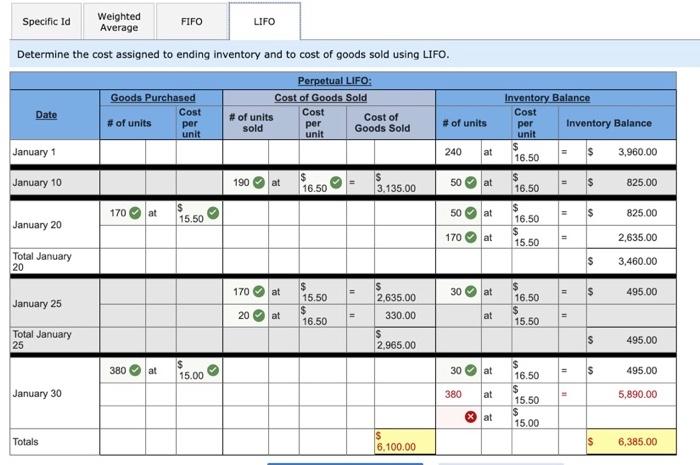Click the Cost of Goods Sold header

[x=321, y=98]
